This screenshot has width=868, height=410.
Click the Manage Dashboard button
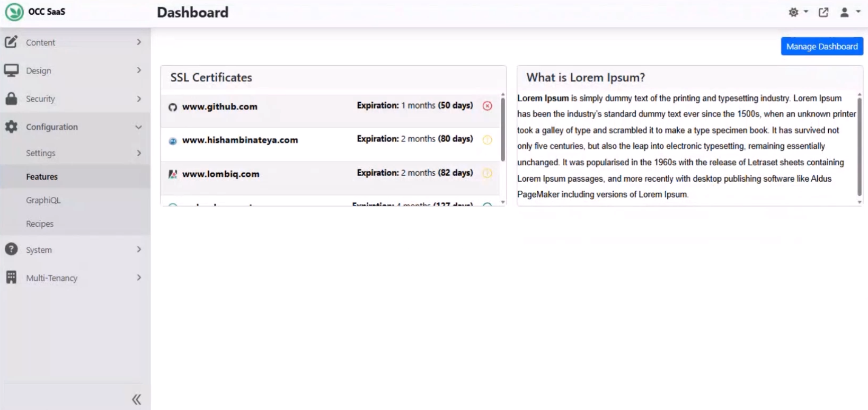[822, 47]
